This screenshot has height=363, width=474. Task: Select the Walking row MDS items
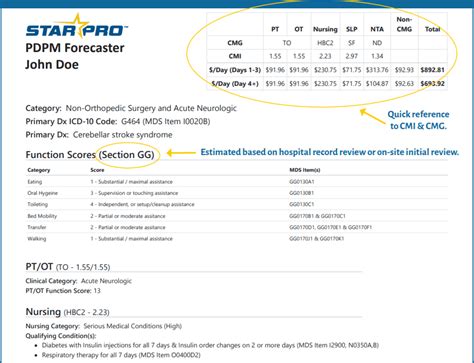317,239
